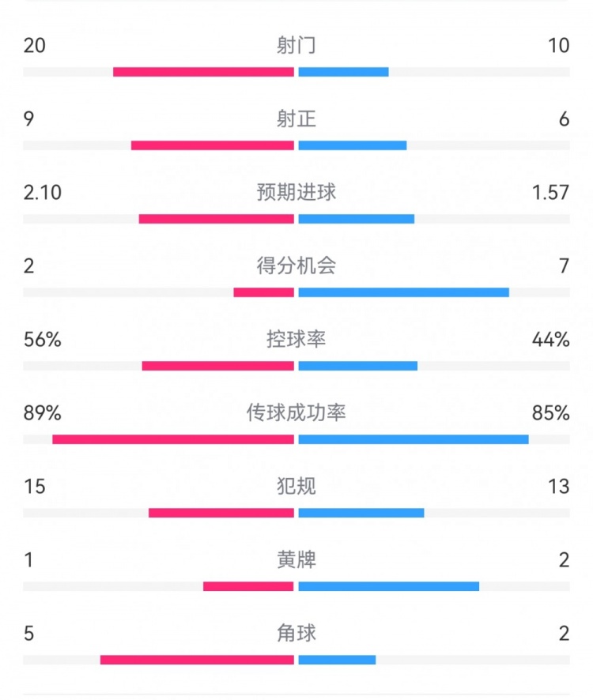Tap the blue 黄牌 bar
The image size is (593, 700).
[x=388, y=586]
